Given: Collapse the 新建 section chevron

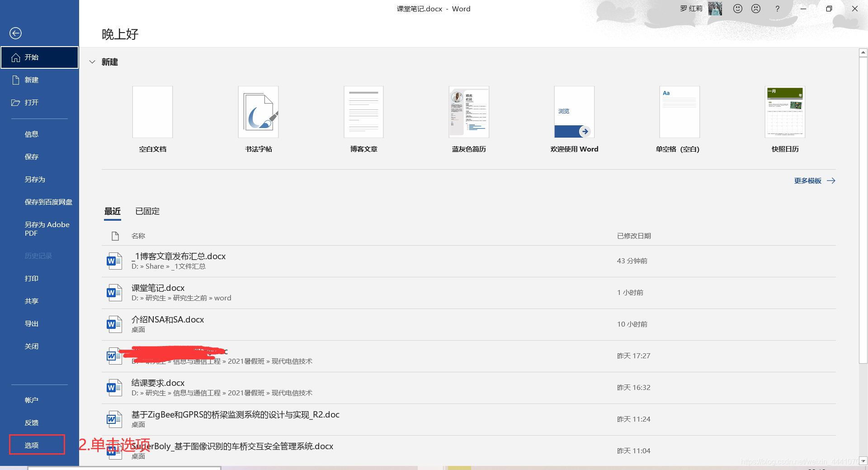Looking at the screenshot, I should [92, 62].
